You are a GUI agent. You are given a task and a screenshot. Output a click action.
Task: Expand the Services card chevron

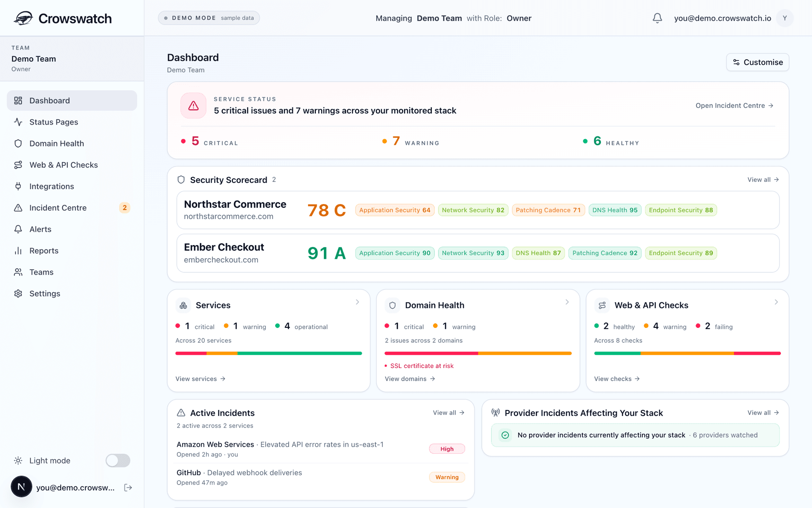[x=357, y=302]
